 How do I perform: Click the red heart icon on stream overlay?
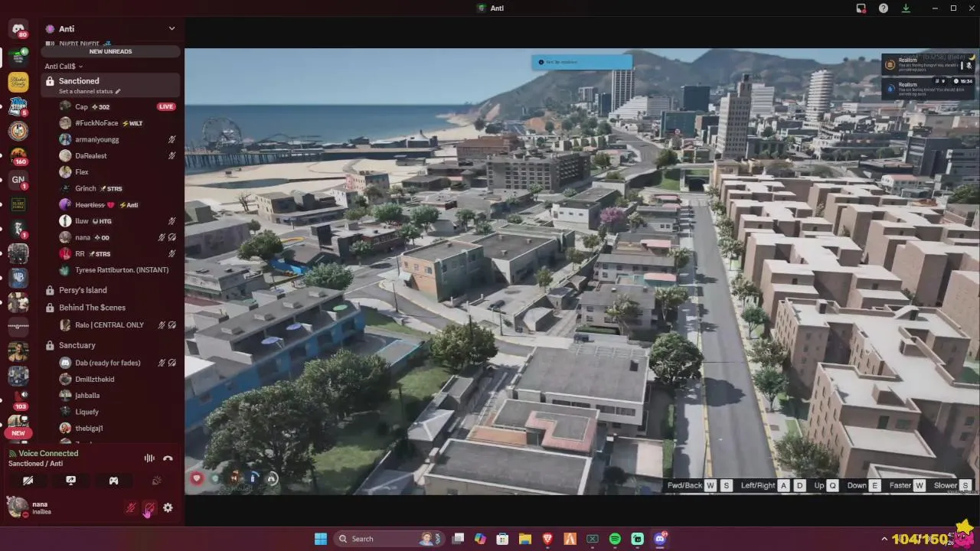(197, 478)
